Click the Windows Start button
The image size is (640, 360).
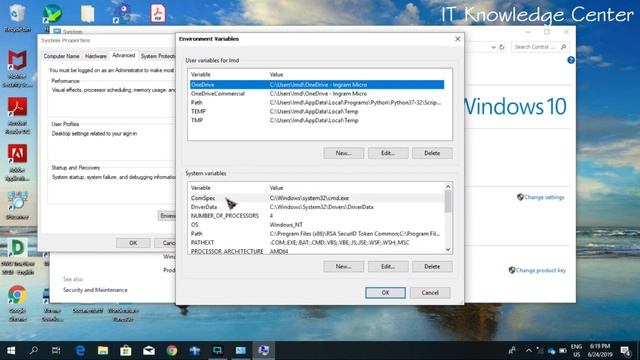pos(11,350)
